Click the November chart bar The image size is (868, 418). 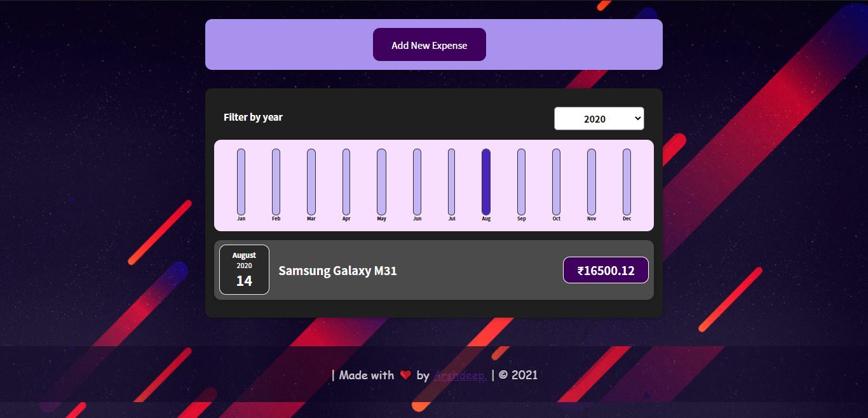pos(592,182)
